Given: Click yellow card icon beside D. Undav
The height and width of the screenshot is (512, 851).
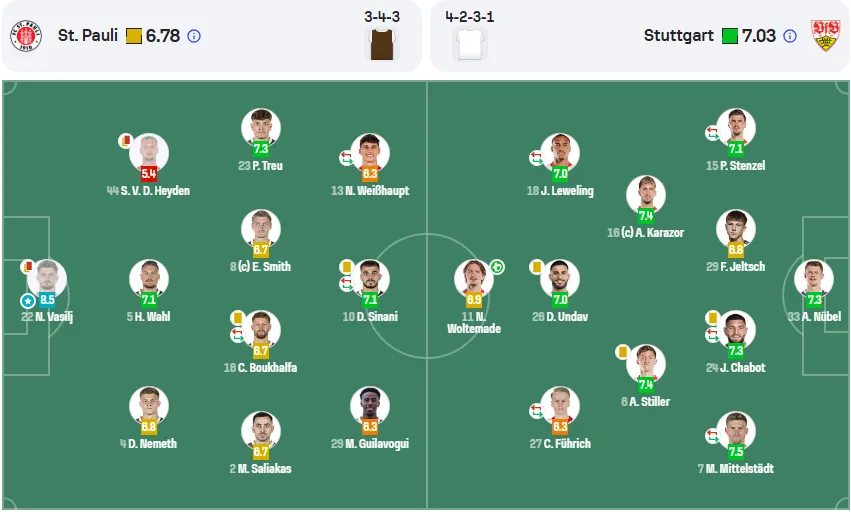Looking at the screenshot, I should (536, 267).
